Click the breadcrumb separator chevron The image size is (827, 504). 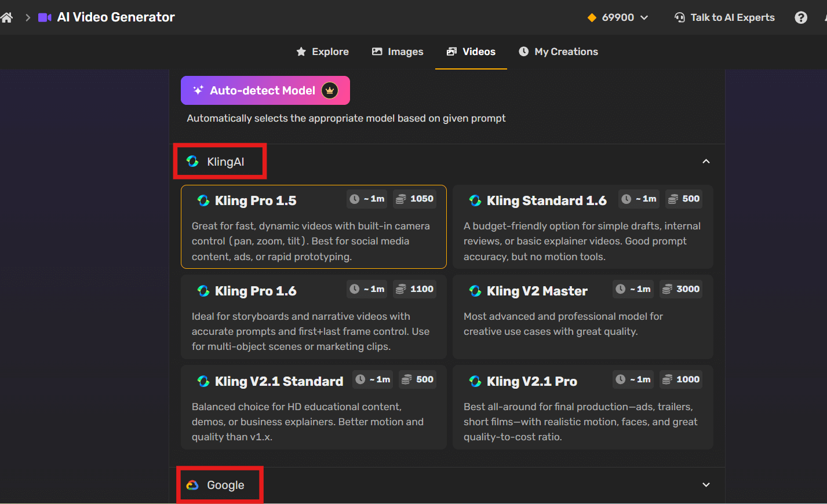pos(27,17)
